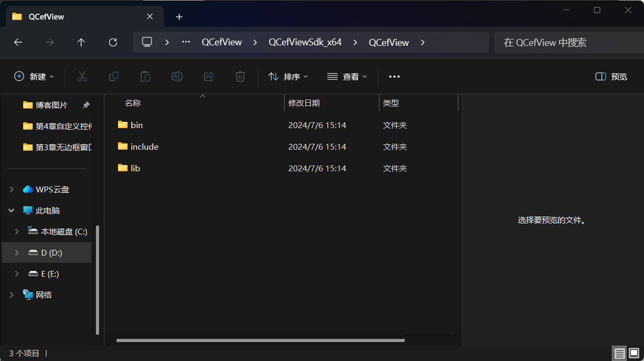
Task: Navigate to QCefViewSdk_x64 in breadcrumb
Action: coord(305,42)
